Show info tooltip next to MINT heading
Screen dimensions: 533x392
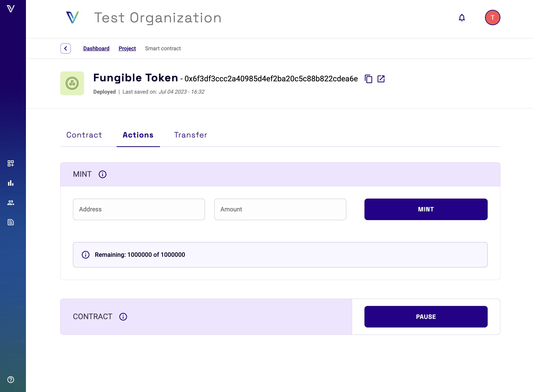[102, 174]
